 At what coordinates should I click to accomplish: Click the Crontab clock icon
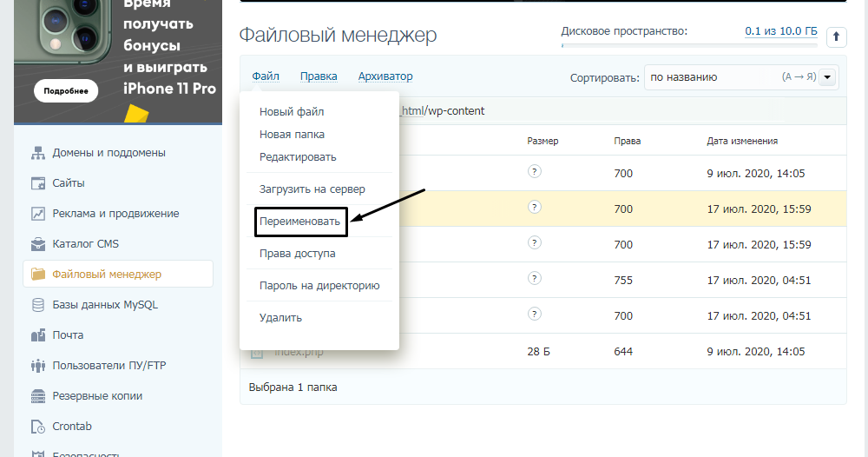[37, 427]
